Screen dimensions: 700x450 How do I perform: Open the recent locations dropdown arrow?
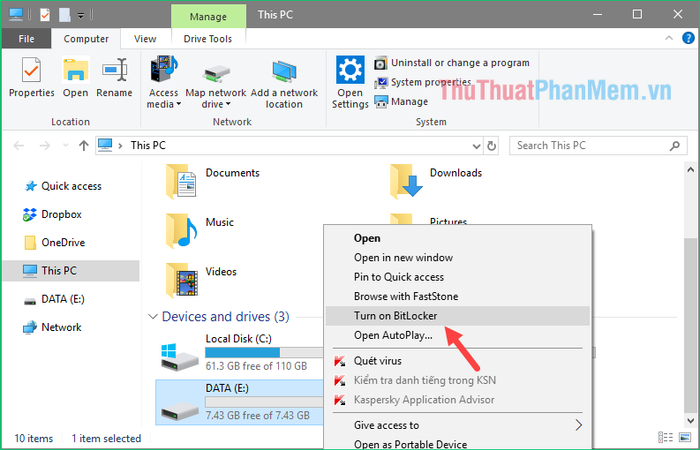tap(66, 146)
